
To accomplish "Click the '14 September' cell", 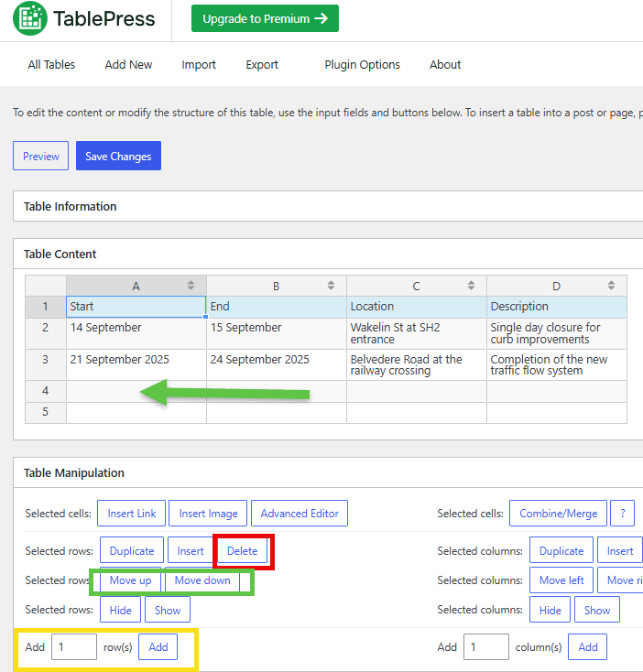I will pos(136,333).
